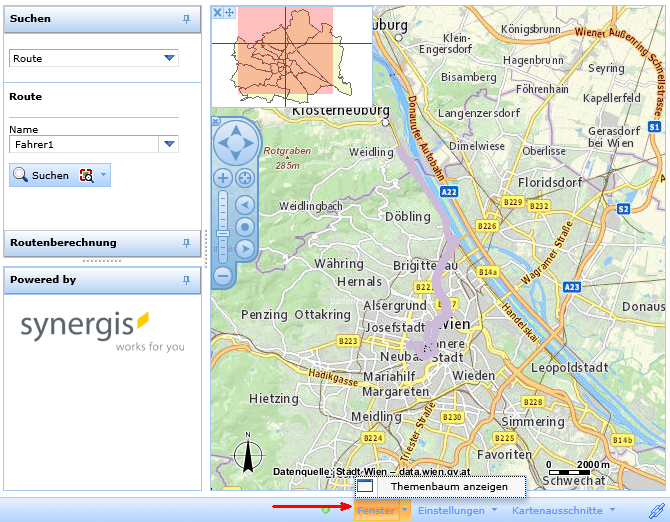Pin the Suchen panel

[186, 19]
